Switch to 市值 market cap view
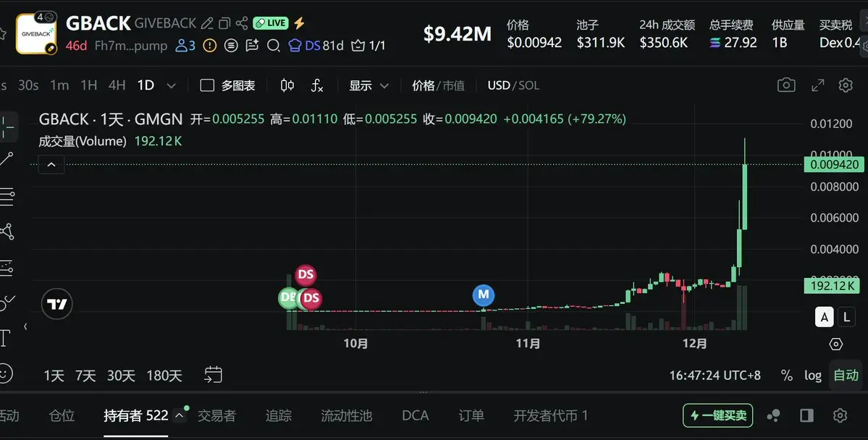This screenshot has height=440, width=868. click(x=453, y=86)
